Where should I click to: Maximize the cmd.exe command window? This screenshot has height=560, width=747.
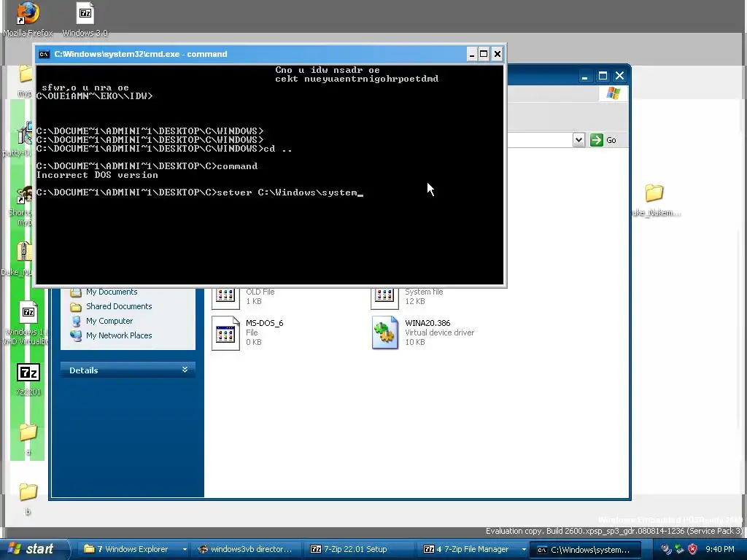(x=484, y=54)
